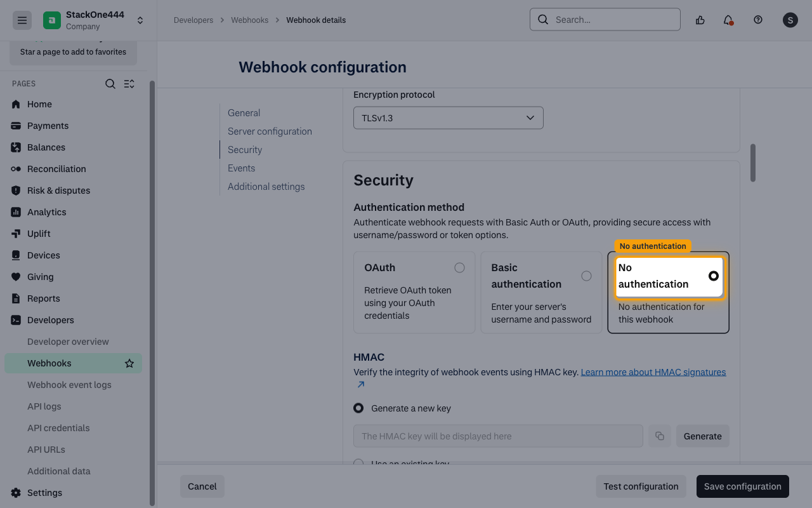Click the Reports document icon
This screenshot has height=508, width=812.
point(16,298)
